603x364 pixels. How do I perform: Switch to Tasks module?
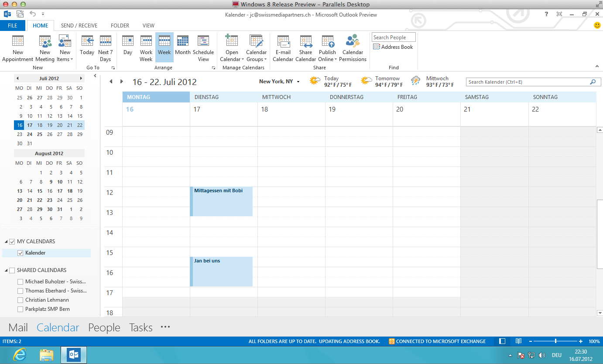pos(141,328)
